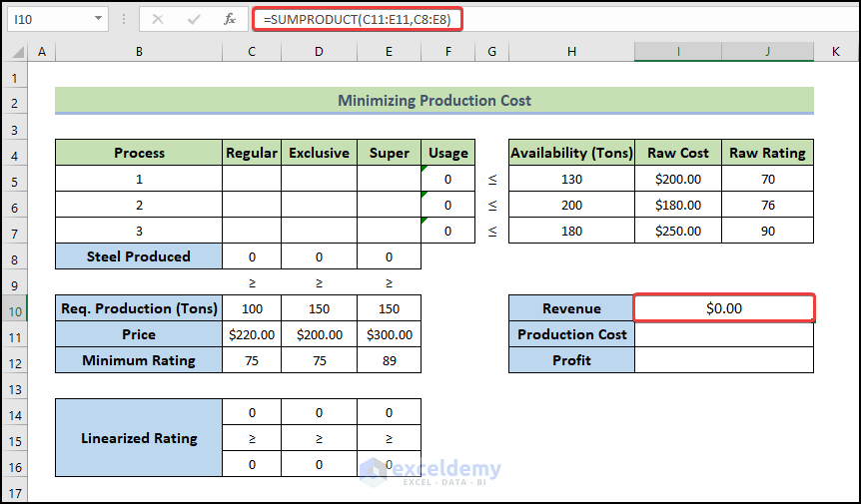Select the empty Regular cell for Process 1
This screenshot has height=504, width=861.
(252, 179)
